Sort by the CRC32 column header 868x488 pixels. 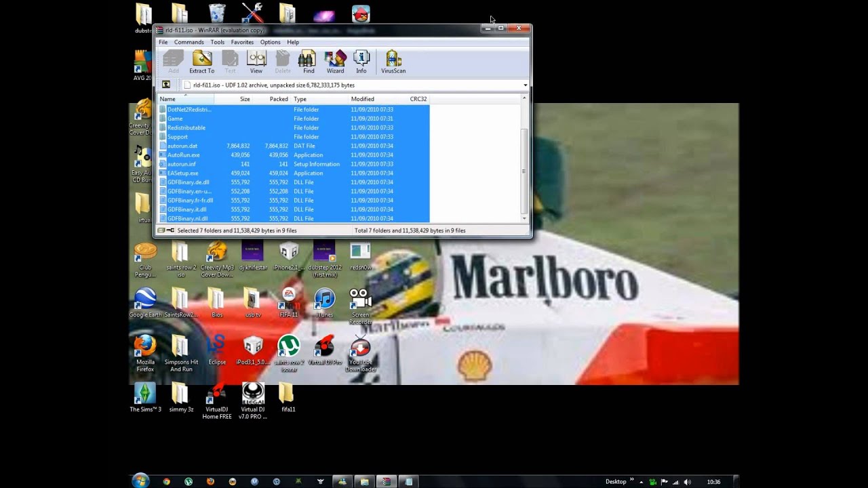click(418, 99)
